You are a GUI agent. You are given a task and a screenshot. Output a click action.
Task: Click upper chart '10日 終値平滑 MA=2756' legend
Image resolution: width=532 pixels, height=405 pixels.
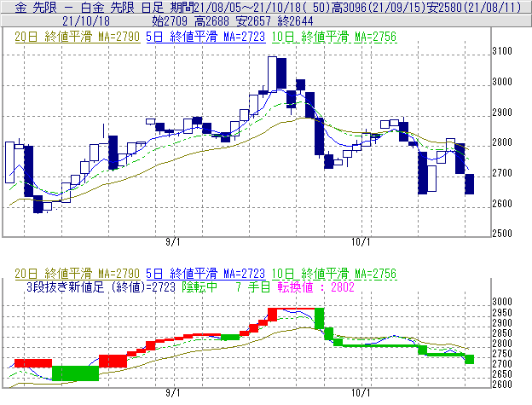(334, 37)
